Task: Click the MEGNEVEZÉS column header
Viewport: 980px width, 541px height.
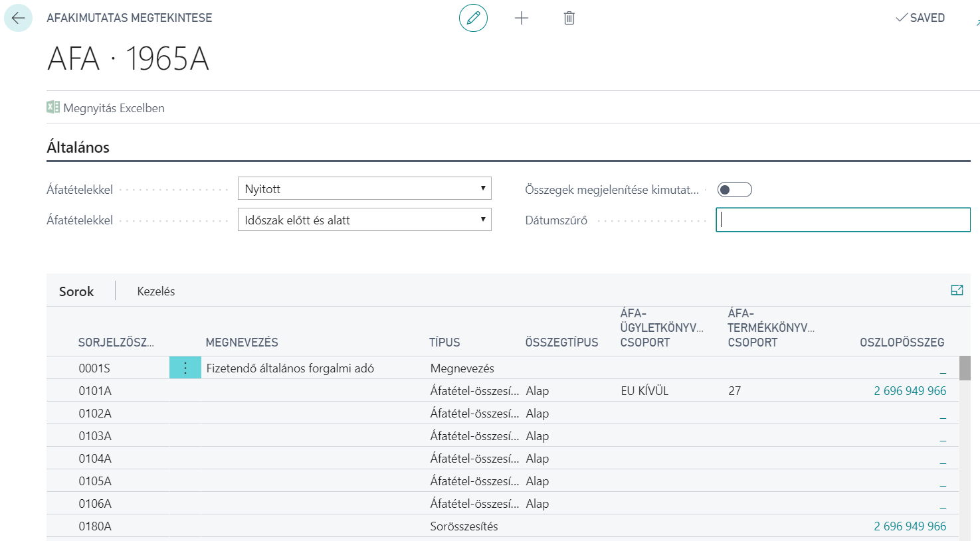Action: pos(242,343)
